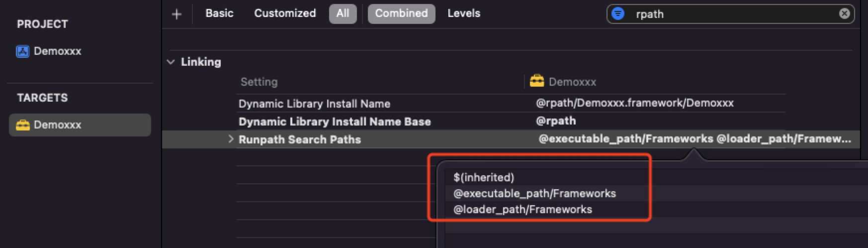Screen dimensions: 868x248
Task: Click the filter icon in search field
Action: click(x=618, y=14)
